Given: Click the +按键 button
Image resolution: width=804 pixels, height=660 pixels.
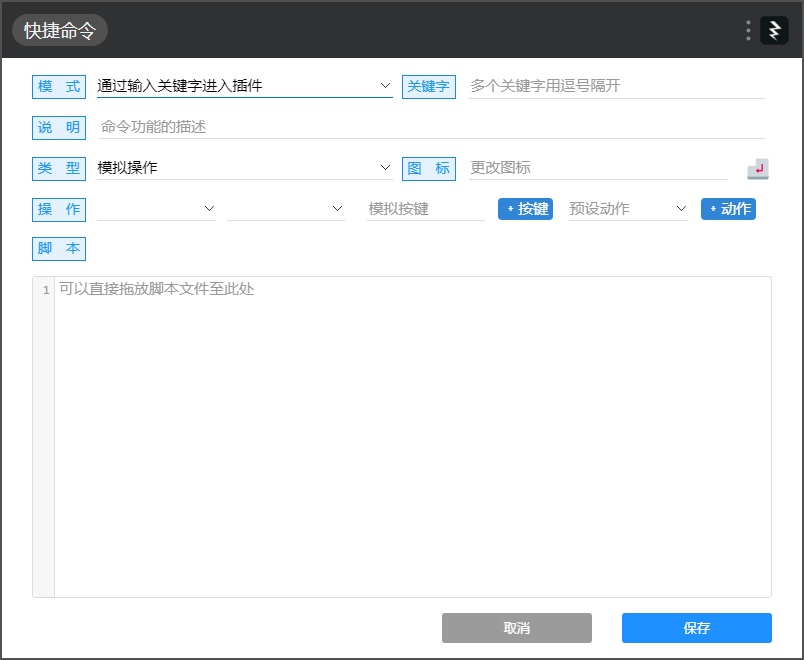Looking at the screenshot, I should [525, 209].
